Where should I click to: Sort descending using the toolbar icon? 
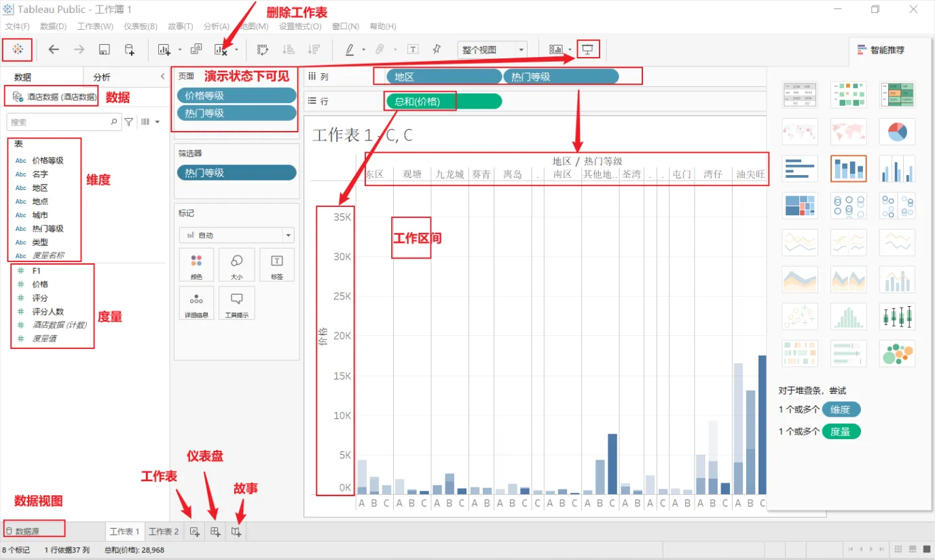pos(313,50)
